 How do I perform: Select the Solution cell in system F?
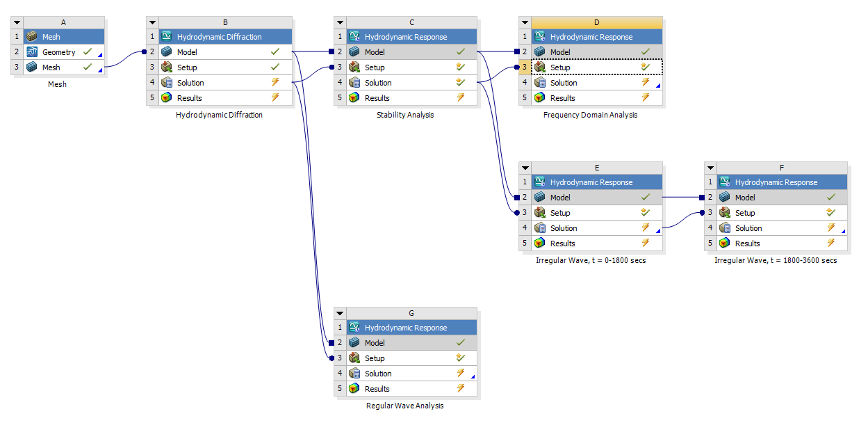(783, 228)
